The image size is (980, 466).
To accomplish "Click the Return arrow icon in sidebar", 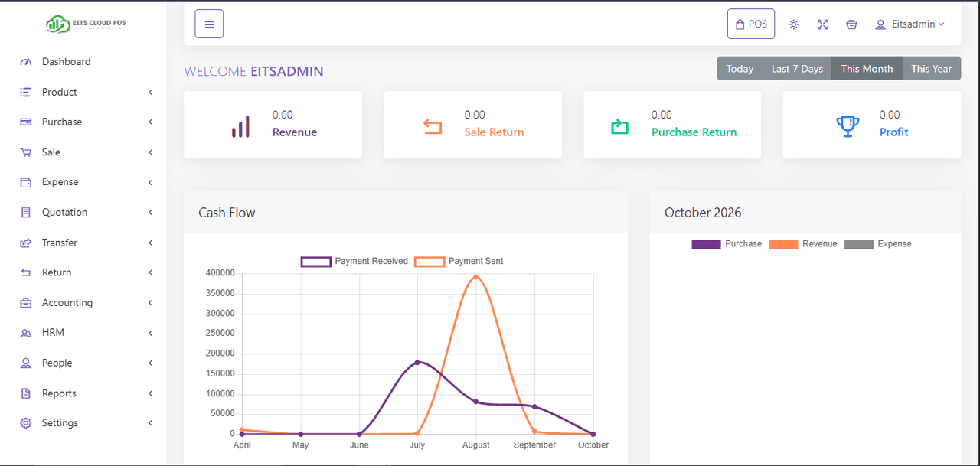I will click(26, 272).
